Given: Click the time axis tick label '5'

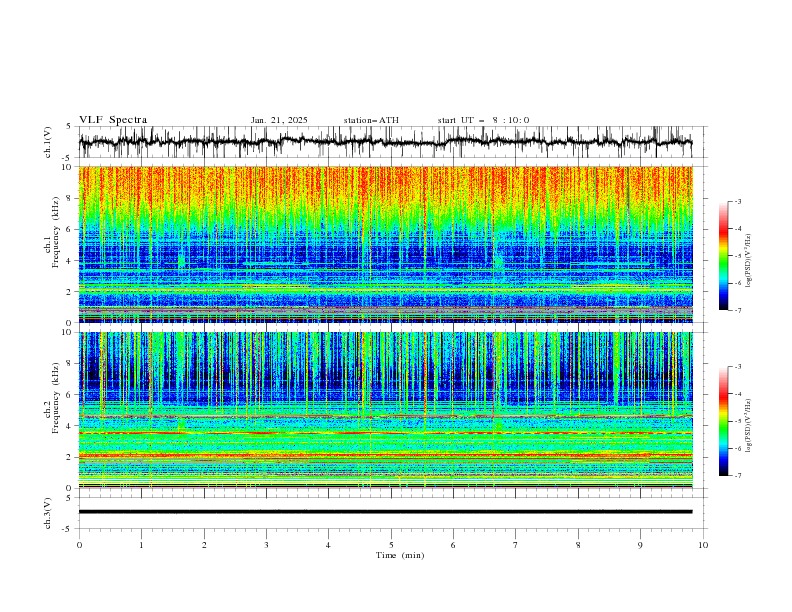Looking at the screenshot, I should pyautogui.click(x=391, y=545).
